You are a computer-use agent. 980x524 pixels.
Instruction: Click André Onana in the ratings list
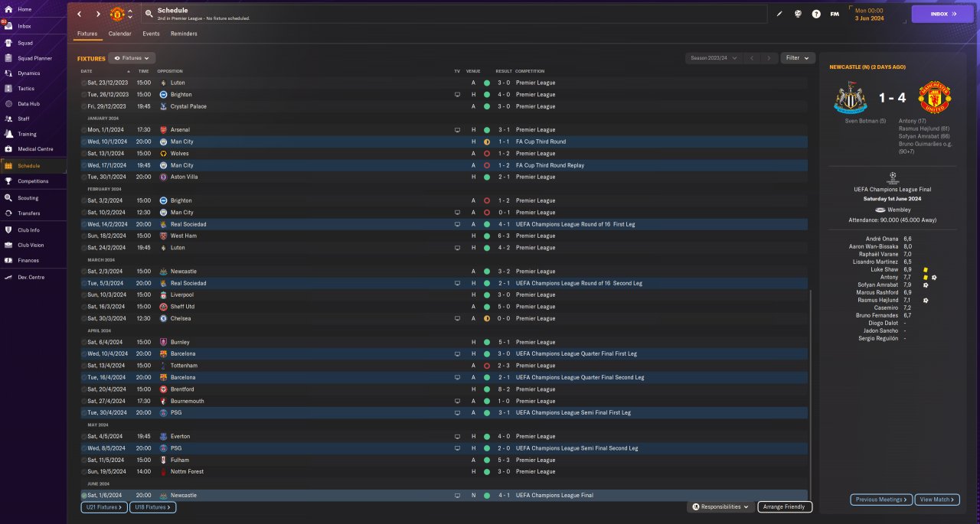tap(883, 239)
